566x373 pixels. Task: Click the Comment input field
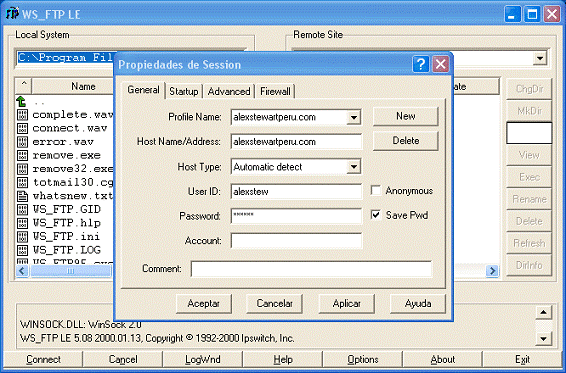[x=311, y=269]
